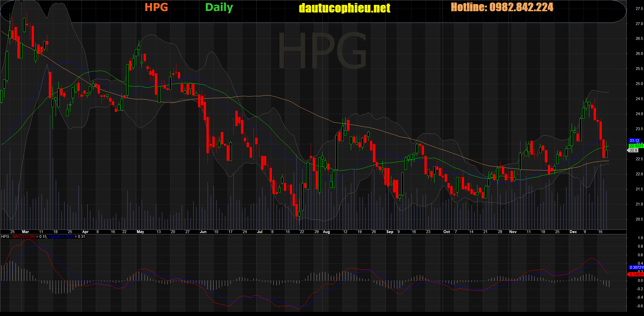Image resolution: width=644 pixels, height=316 pixels.
Task: Click the 27.0 level on price axis
Action: click(639, 23)
